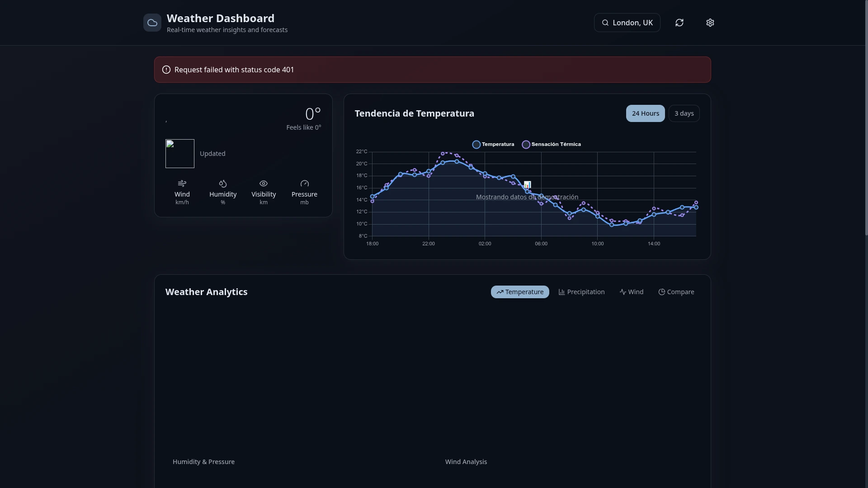This screenshot has height=488, width=868.
Task: Click the 06:00 time axis label
Action: [x=541, y=244]
